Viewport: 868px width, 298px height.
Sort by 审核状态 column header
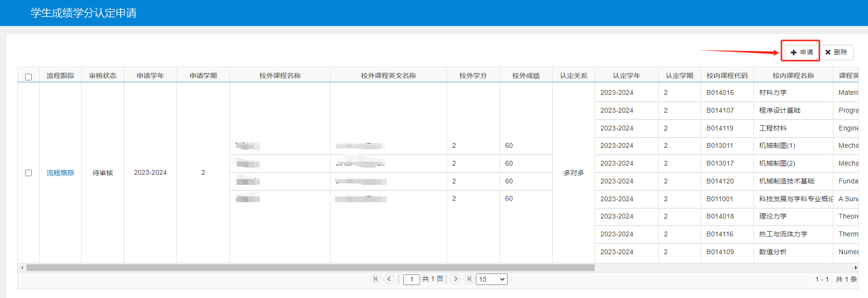click(103, 76)
